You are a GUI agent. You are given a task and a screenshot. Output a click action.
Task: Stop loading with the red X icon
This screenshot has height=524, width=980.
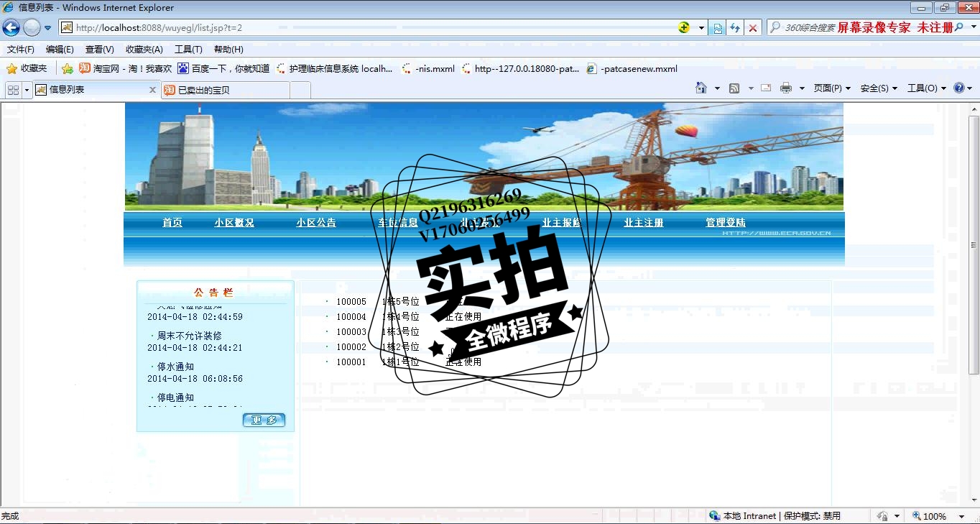[x=752, y=28]
